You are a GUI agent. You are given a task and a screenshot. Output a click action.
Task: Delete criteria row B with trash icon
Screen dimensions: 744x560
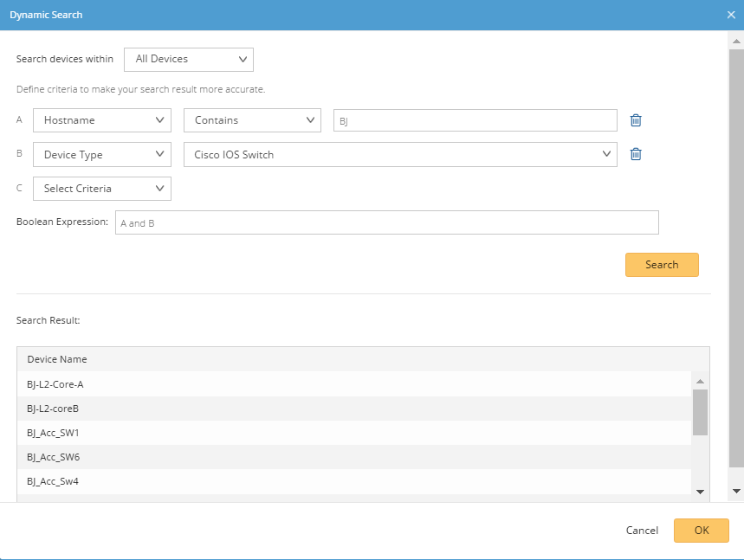coord(636,154)
